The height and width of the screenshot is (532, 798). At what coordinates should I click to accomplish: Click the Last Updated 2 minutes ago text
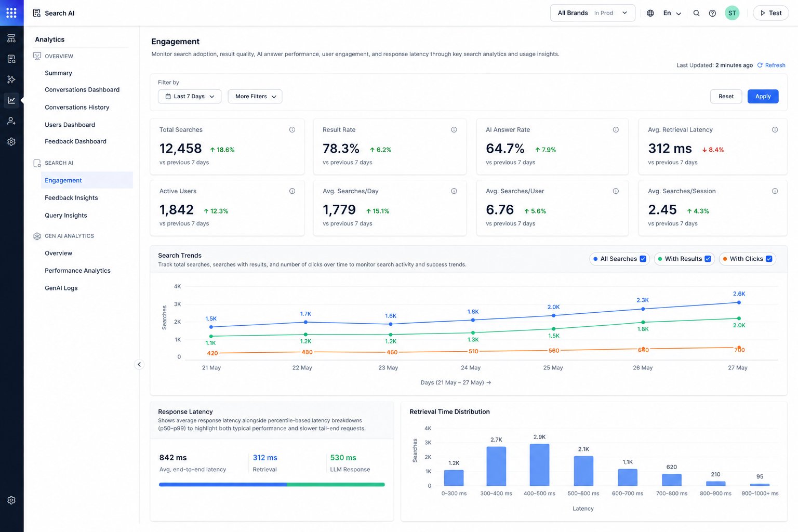pos(714,65)
